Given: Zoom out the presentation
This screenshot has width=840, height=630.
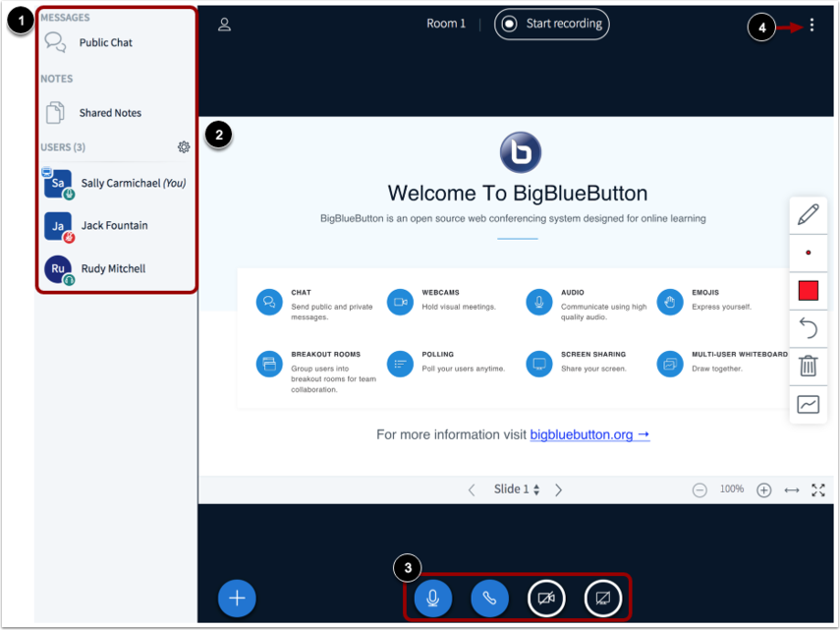Looking at the screenshot, I should point(700,489).
